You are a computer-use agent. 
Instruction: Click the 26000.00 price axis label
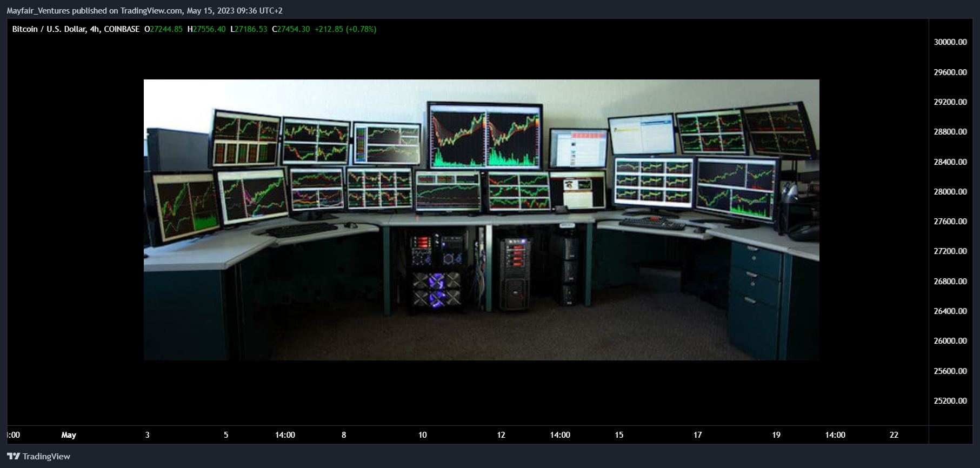(950, 341)
